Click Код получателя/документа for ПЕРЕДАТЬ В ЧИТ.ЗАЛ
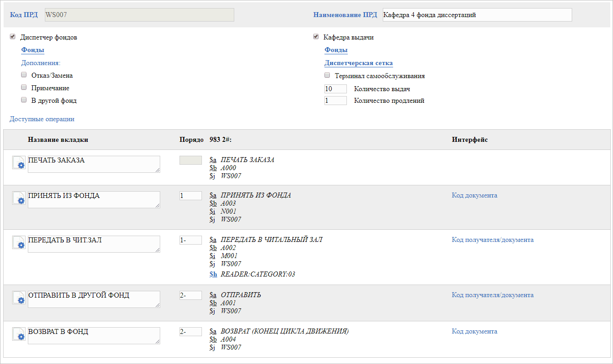Screen dimensions: 613x364 click(x=492, y=240)
